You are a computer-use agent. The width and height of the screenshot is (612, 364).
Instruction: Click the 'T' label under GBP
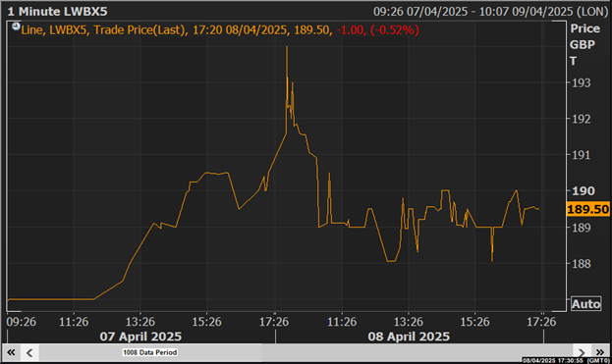(573, 61)
